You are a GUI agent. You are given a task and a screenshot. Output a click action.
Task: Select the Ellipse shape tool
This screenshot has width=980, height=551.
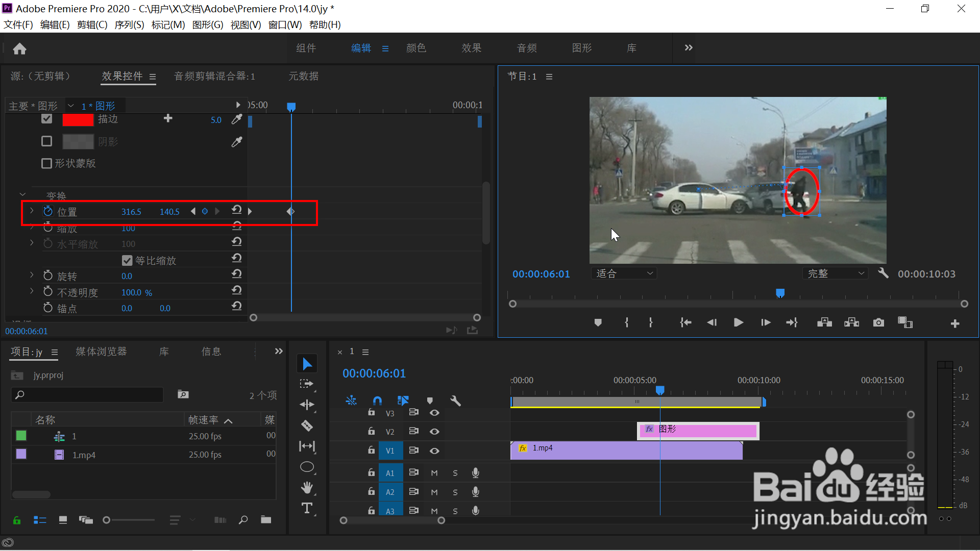click(x=307, y=467)
